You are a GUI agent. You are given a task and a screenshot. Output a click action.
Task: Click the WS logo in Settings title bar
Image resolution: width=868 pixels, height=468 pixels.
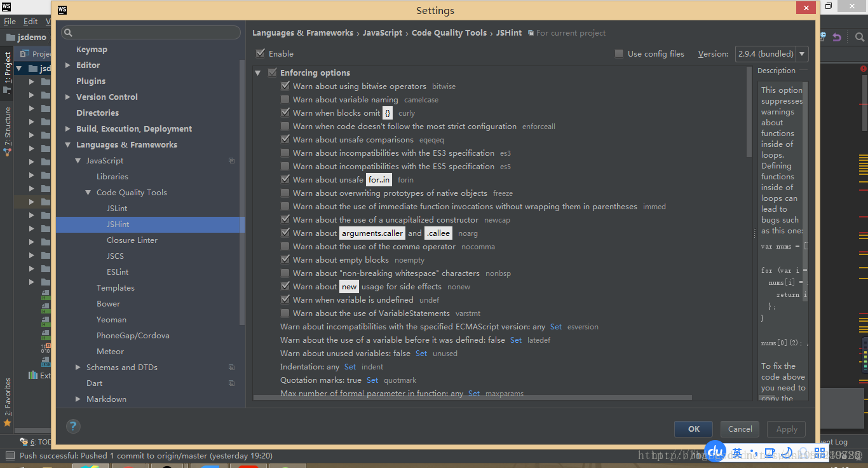tap(62, 10)
